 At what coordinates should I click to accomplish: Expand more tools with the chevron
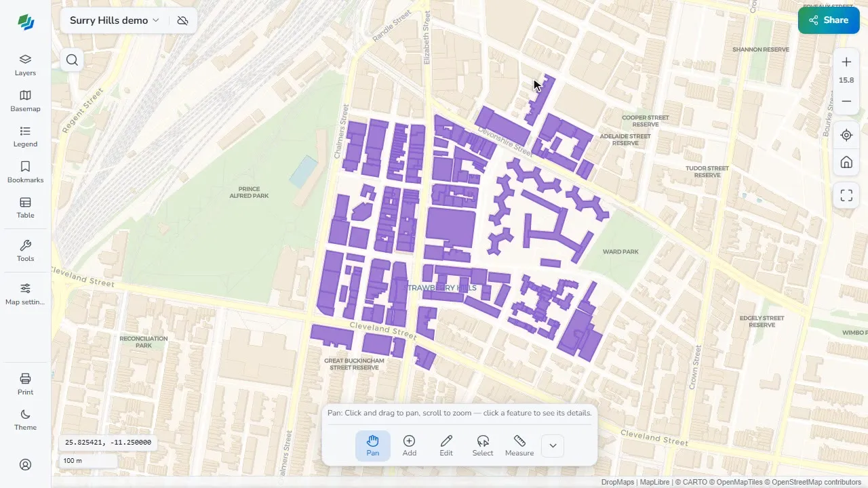tap(553, 445)
